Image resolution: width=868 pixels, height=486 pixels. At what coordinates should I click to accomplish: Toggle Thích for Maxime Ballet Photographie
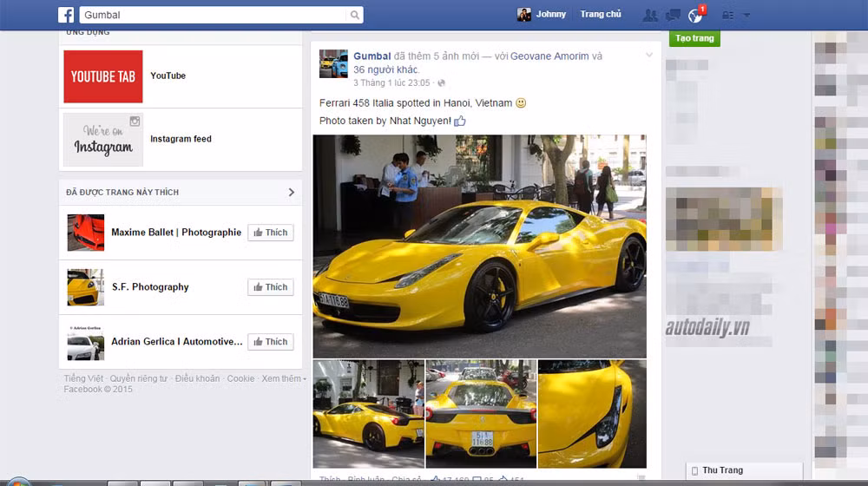pos(270,233)
